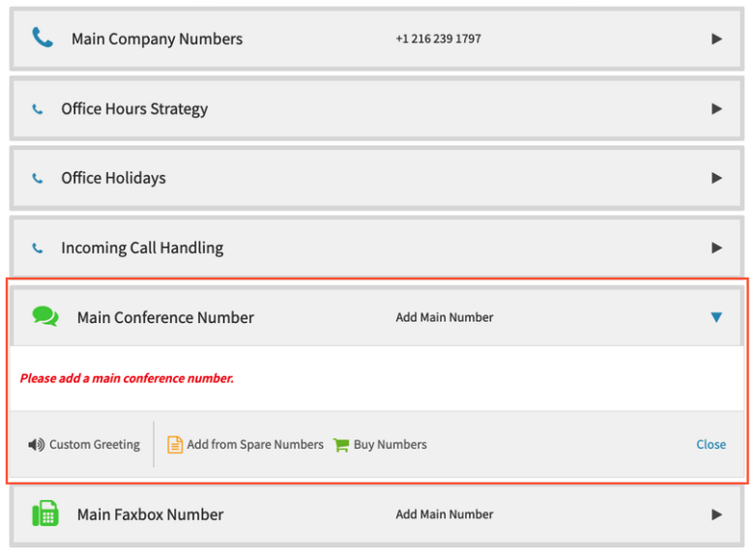Image resolution: width=756 pixels, height=557 pixels.
Task: Select the Incoming Call Handling heading
Action: [x=142, y=248]
